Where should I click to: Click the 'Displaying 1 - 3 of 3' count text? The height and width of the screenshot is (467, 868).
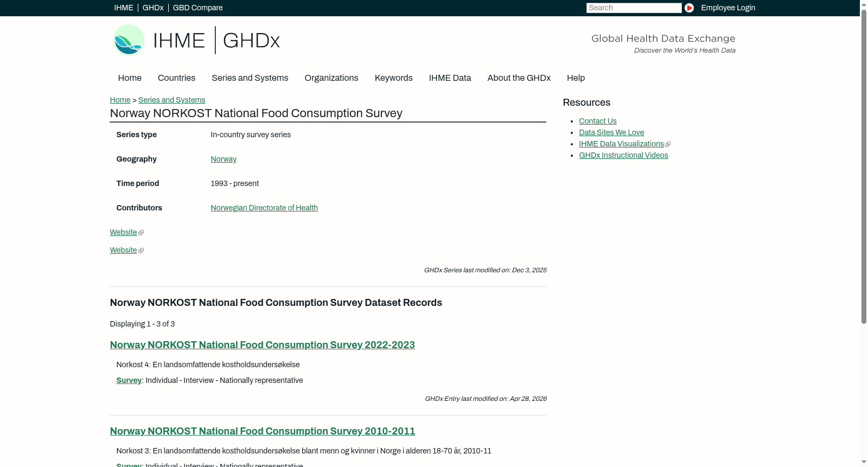coord(142,324)
